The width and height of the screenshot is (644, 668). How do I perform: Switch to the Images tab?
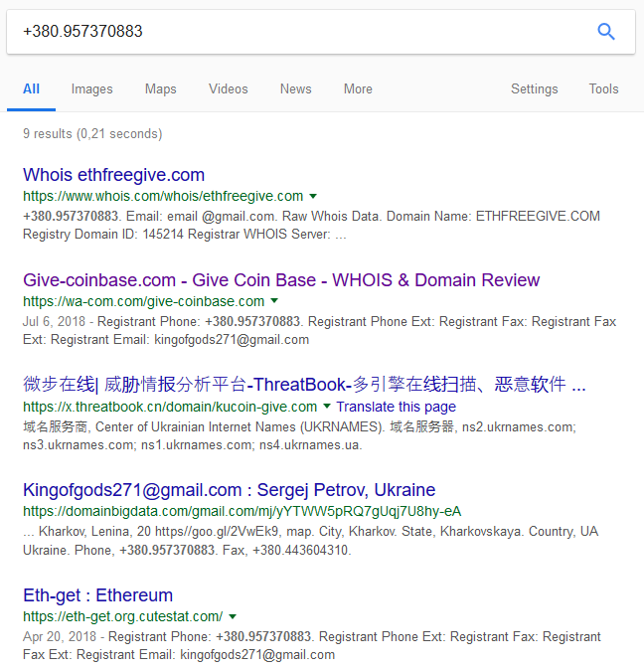coord(92,89)
